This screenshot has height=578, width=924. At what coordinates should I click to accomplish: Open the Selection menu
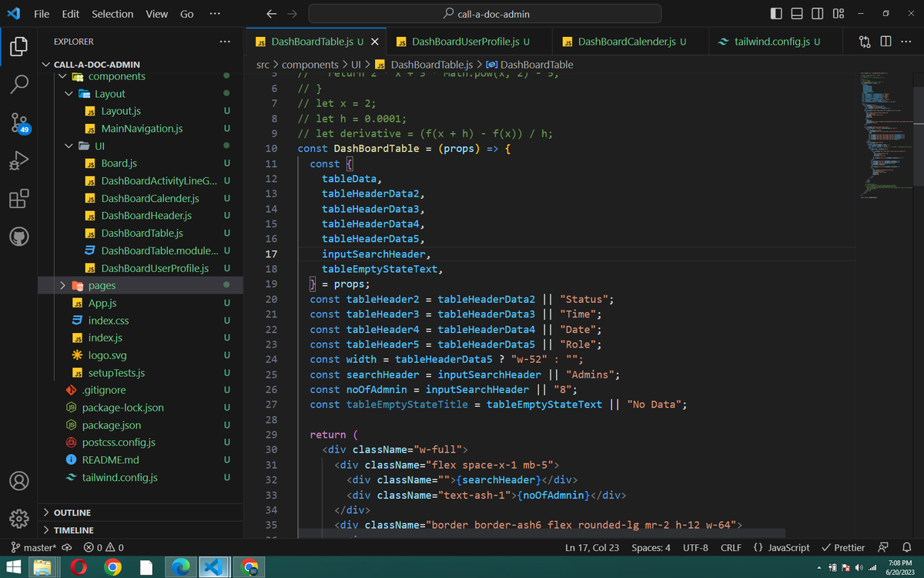[112, 14]
